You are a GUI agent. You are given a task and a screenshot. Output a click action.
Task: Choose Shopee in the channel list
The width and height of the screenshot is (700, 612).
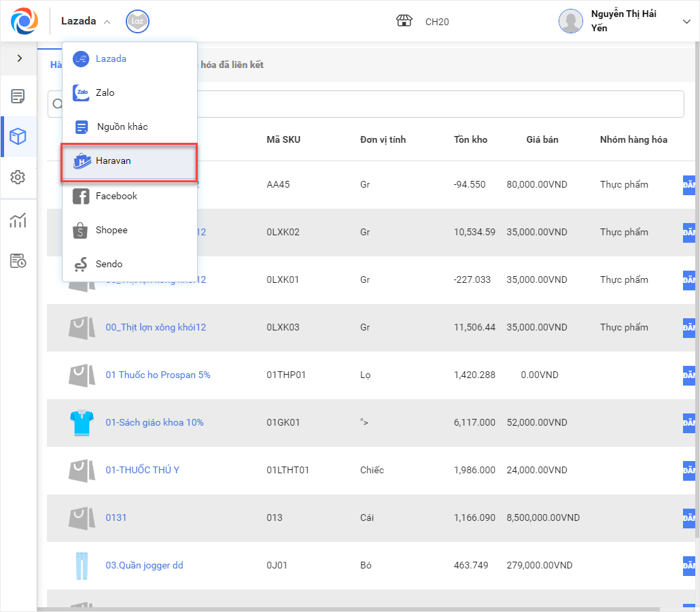pyautogui.click(x=111, y=230)
